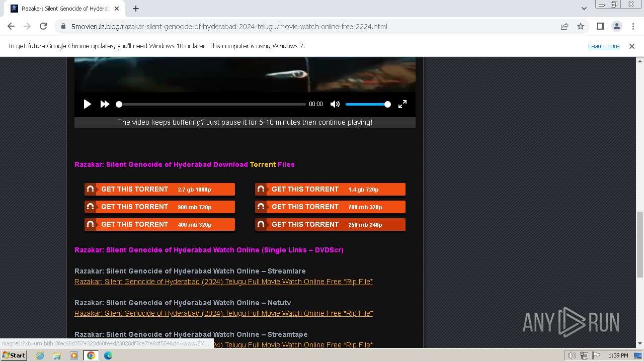This screenshot has width=644, height=362.
Task: Click the taskbar clock showing 1:39 PM
Action: 618,355
